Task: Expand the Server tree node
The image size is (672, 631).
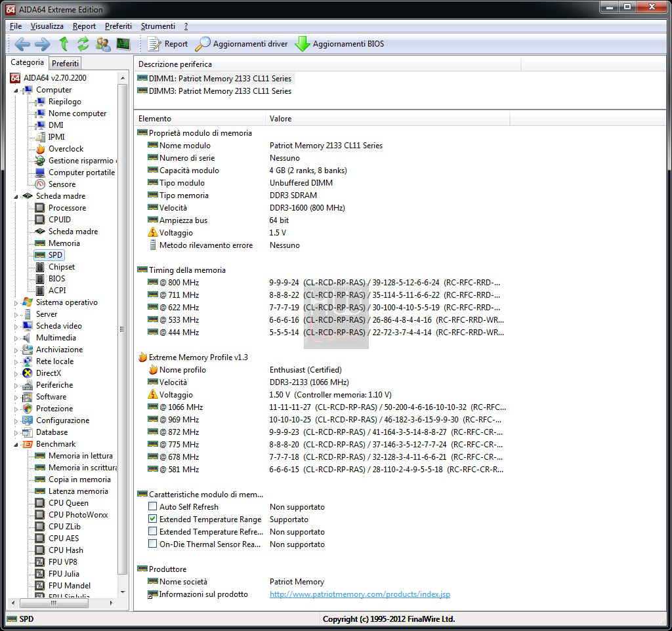Action: 16,315
